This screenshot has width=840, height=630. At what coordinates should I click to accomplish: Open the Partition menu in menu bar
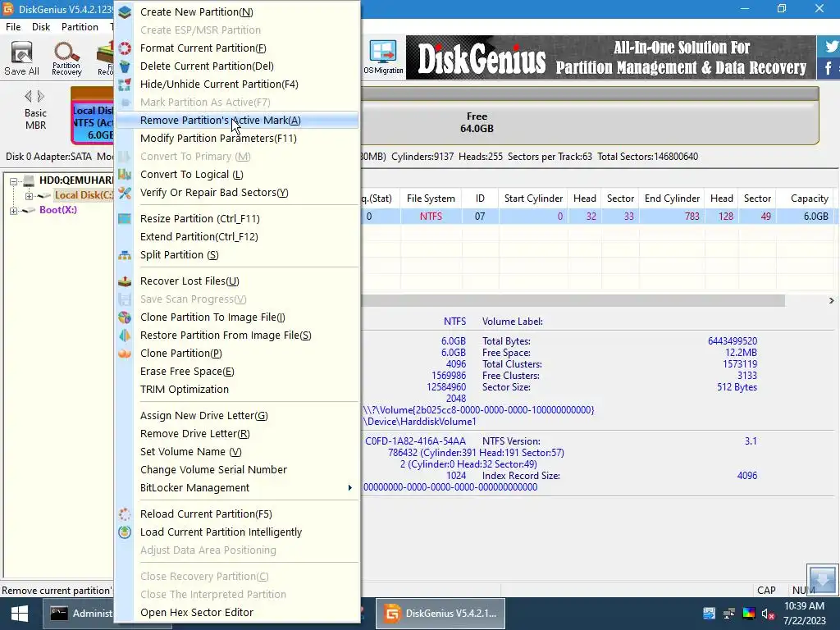[80, 27]
